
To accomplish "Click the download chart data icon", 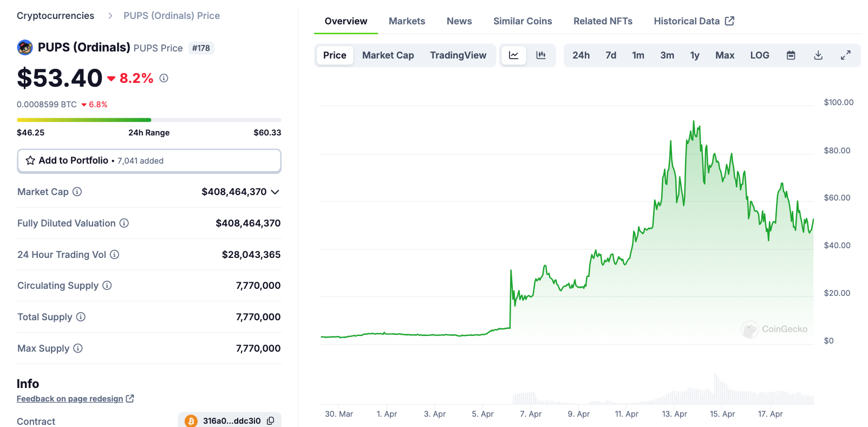I will (818, 55).
